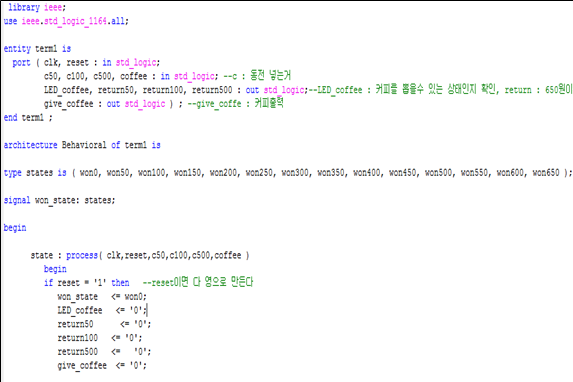This screenshot has width=573, height=382.
Task: Click 'c100' in the coin input port line
Action: click(x=75, y=76)
